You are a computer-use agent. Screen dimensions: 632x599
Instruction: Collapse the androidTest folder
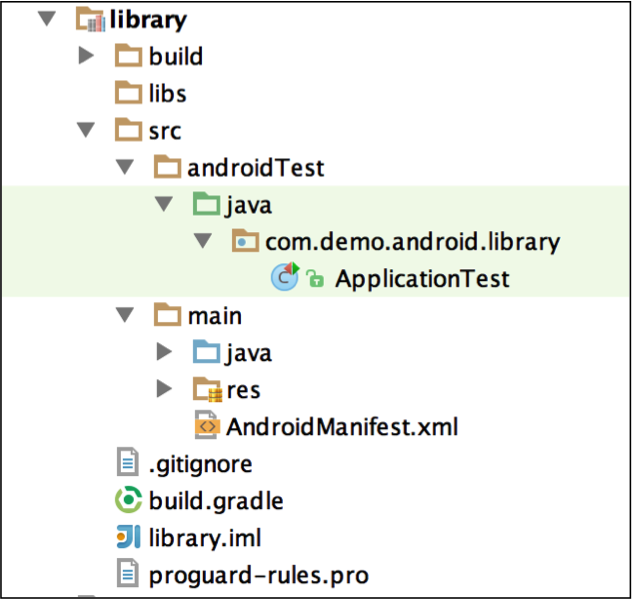coord(125,167)
